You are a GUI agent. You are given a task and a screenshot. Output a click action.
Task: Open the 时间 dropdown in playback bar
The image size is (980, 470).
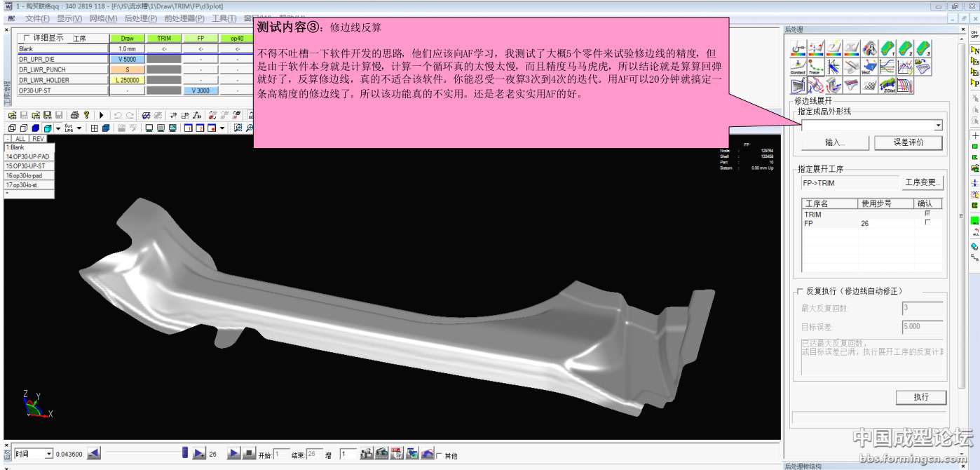coord(48,454)
